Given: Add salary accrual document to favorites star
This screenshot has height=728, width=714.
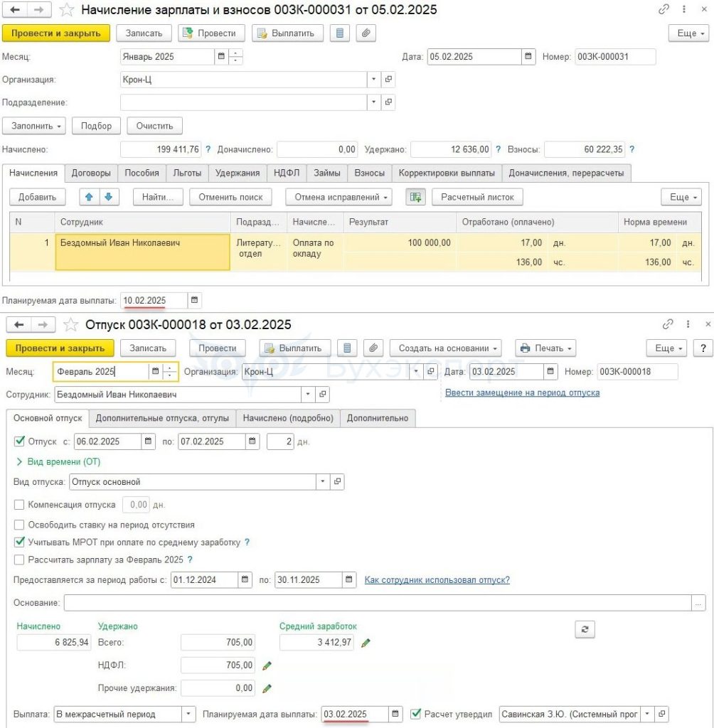Looking at the screenshot, I should (x=67, y=9).
